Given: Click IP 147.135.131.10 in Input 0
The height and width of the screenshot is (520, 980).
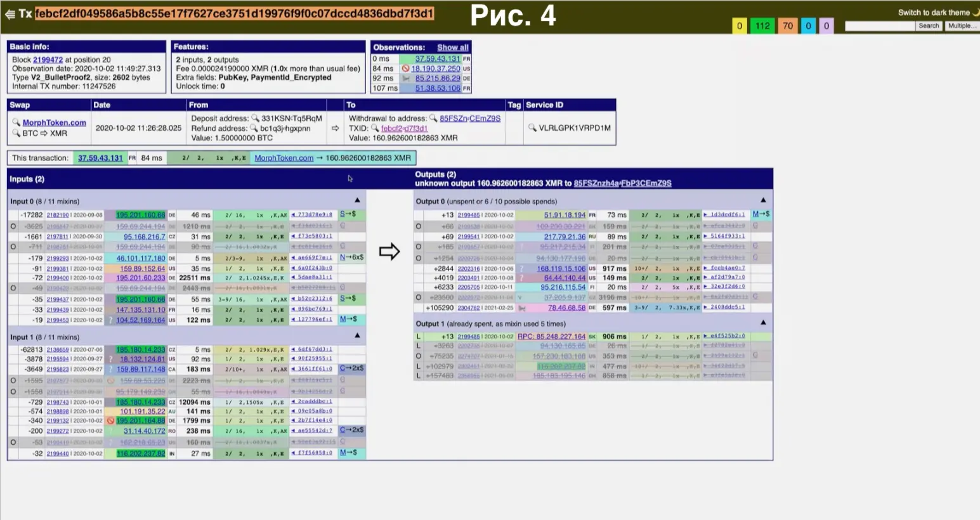Looking at the screenshot, I should [x=141, y=309].
